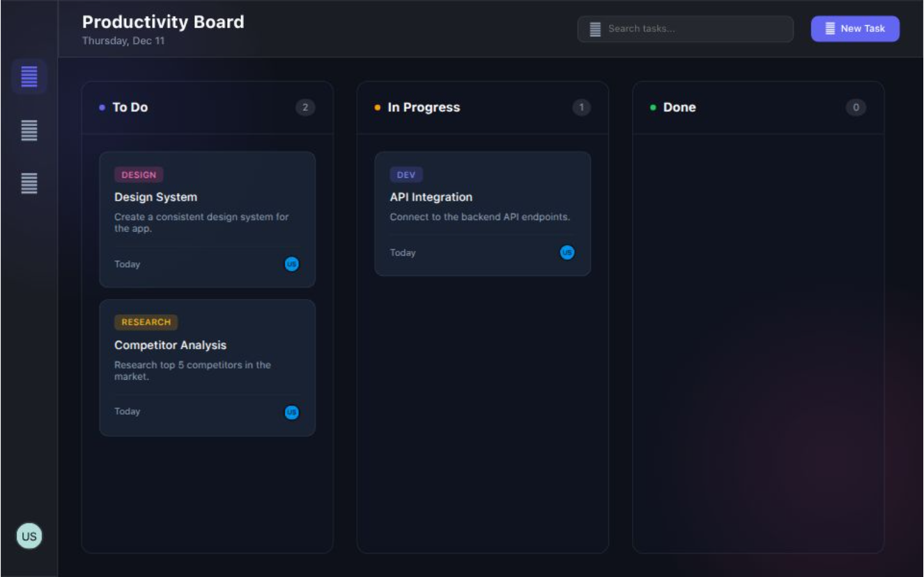
Task: Open the API Integration task card
Action: [482, 213]
